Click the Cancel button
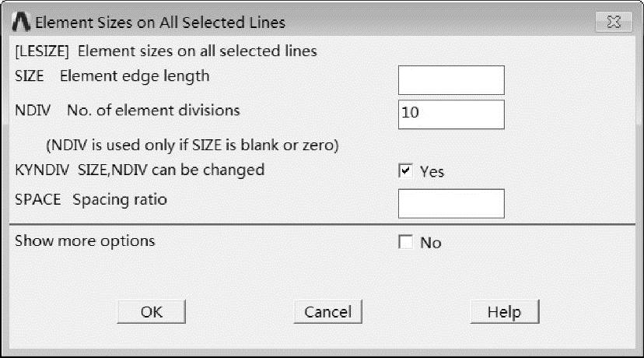 327,311
